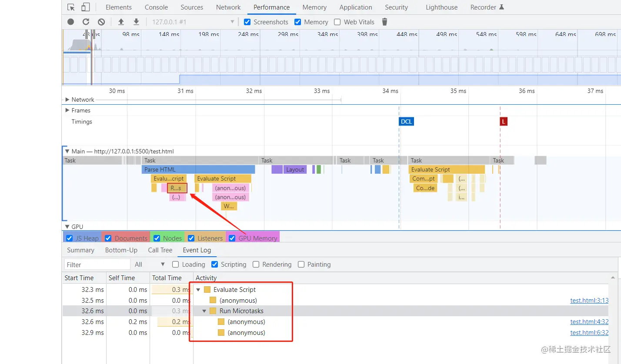Image resolution: width=621 pixels, height=364 pixels.
Task: Activate the inspect element picker icon
Action: point(71,7)
